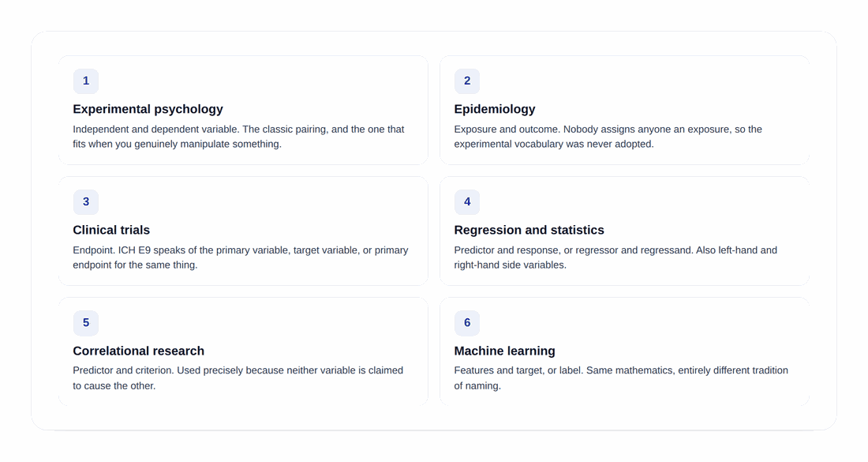This screenshot has width=868, height=462.
Task: Select the number 3 badge
Action: coord(86,201)
